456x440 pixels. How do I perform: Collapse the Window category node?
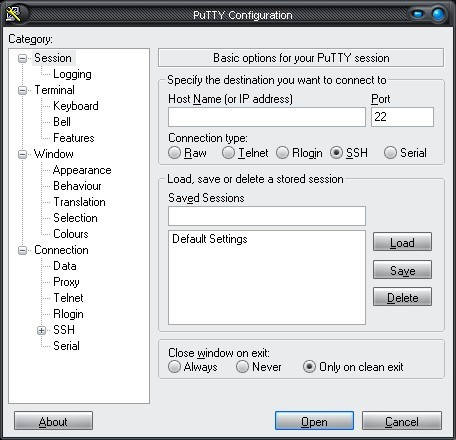tap(22, 154)
